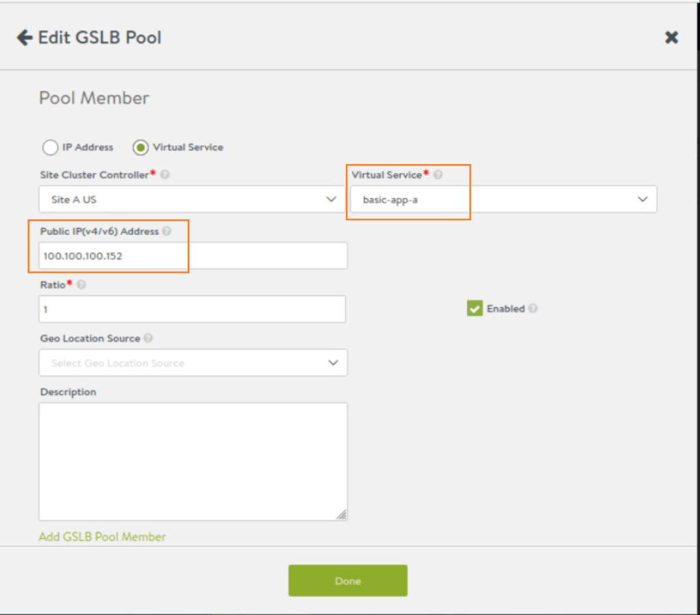Uncheck the Enabled checkbox
The image size is (700, 615).
pyautogui.click(x=474, y=309)
